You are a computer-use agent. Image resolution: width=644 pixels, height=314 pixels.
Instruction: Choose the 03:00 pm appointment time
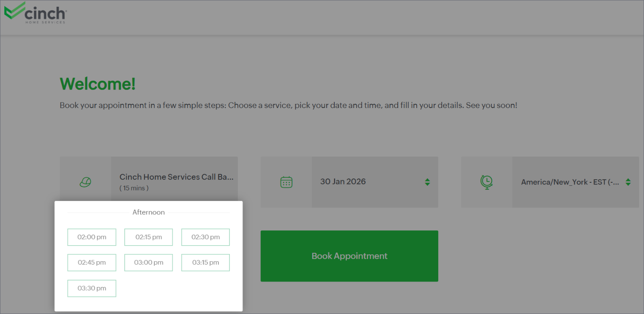148,263
